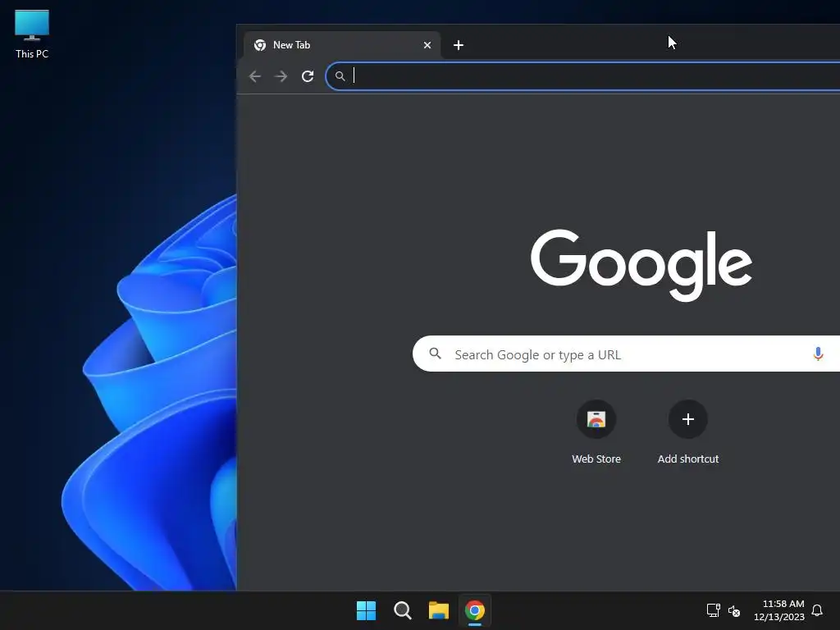Open This PC desktop icon
Viewport: 840px width, 630px height.
coord(32,34)
